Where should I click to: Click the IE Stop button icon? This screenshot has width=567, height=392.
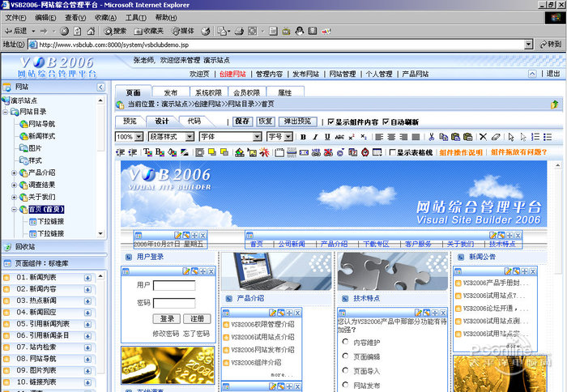[x=64, y=31]
